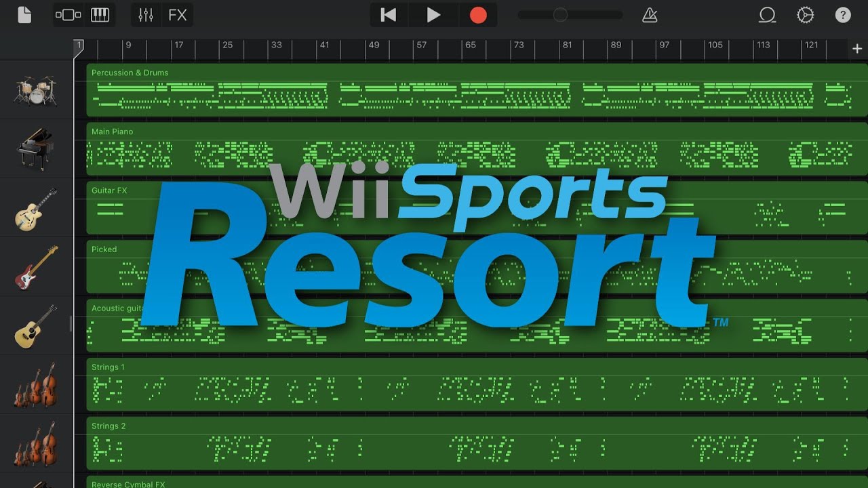Select the grand piano track icon

click(x=35, y=149)
